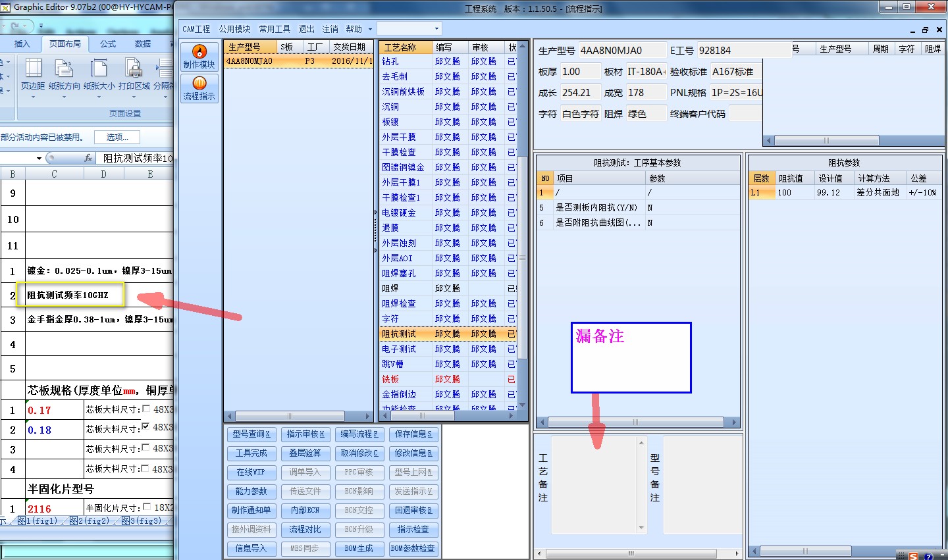Screen dimensions: 948x560
Task: Click the 保存信息S button
Action: pos(413,434)
